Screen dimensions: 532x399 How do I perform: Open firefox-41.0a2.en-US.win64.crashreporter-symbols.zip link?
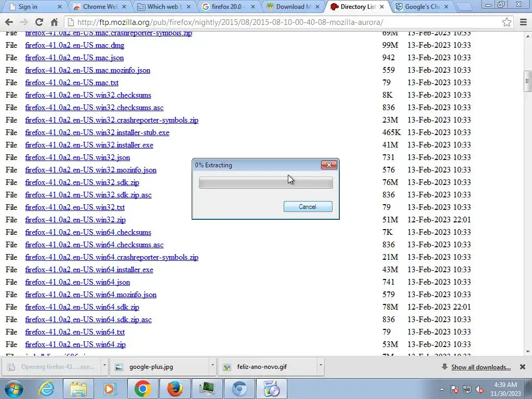pos(112,257)
